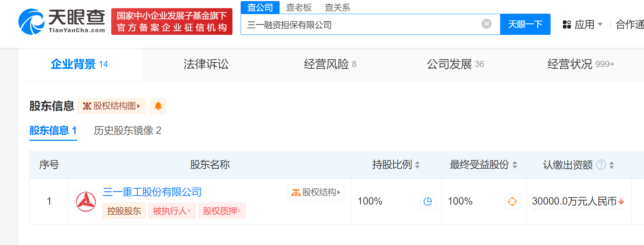Select the 经营风险 8 tab
Image resolution: width=644 pixels, height=245 pixels.
click(330, 64)
